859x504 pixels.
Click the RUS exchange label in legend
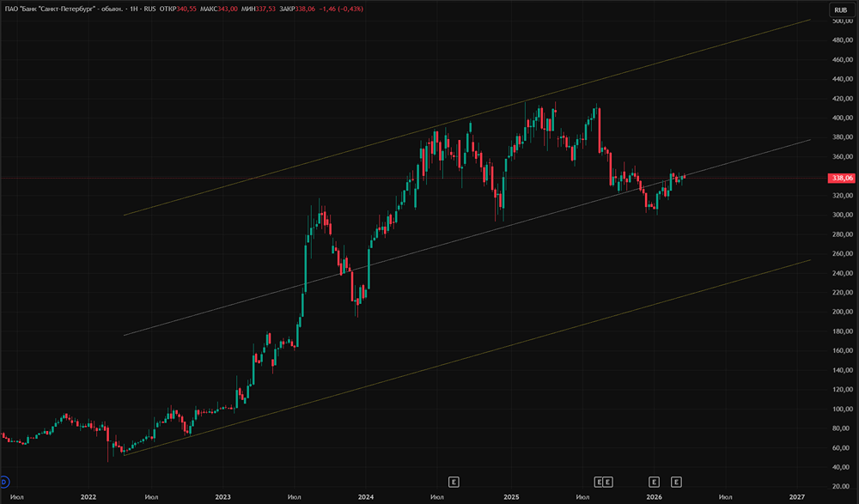click(x=149, y=9)
